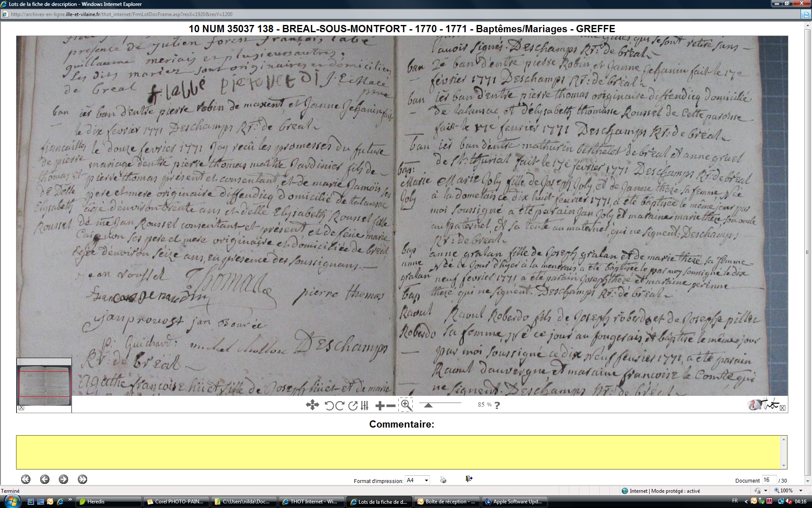
Task: Open the A4 print format dropdown
Action: (x=426, y=480)
